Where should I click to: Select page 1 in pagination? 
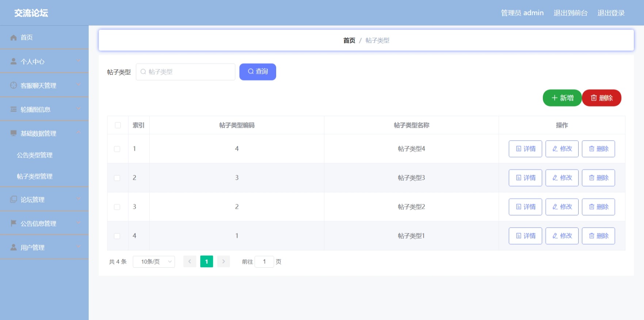click(206, 262)
